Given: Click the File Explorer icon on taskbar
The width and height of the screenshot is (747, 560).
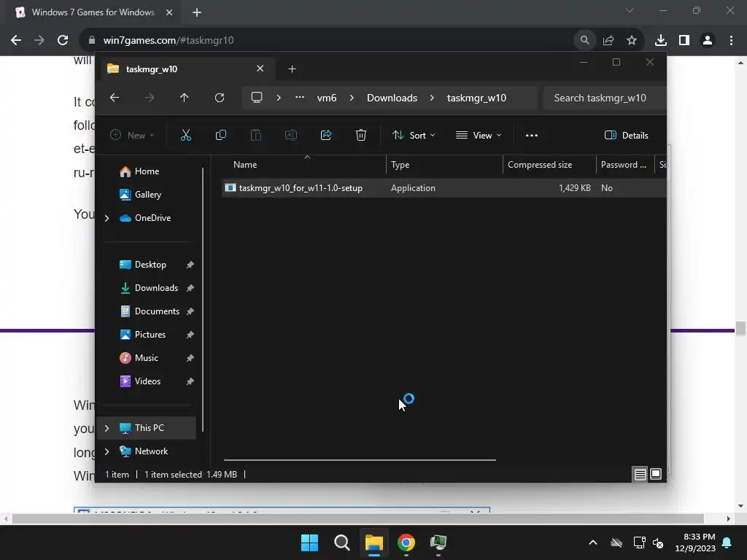Looking at the screenshot, I should tap(374, 542).
